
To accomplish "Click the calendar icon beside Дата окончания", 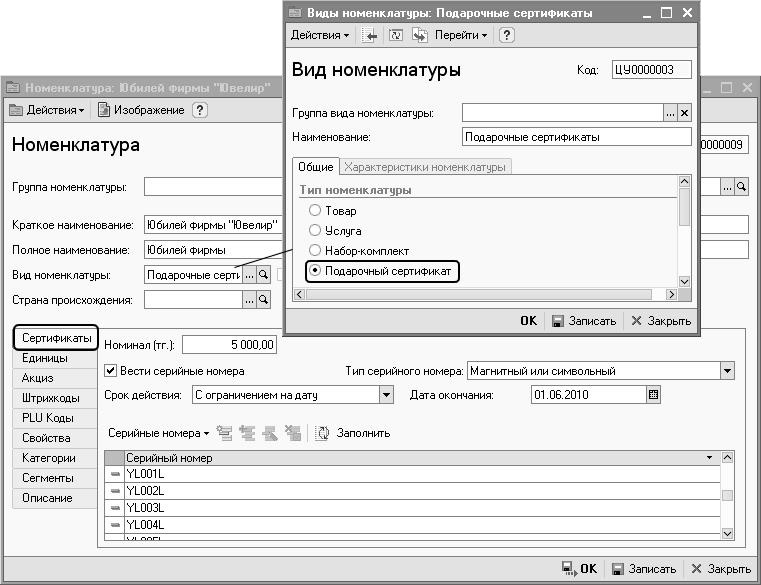I will (x=654, y=395).
